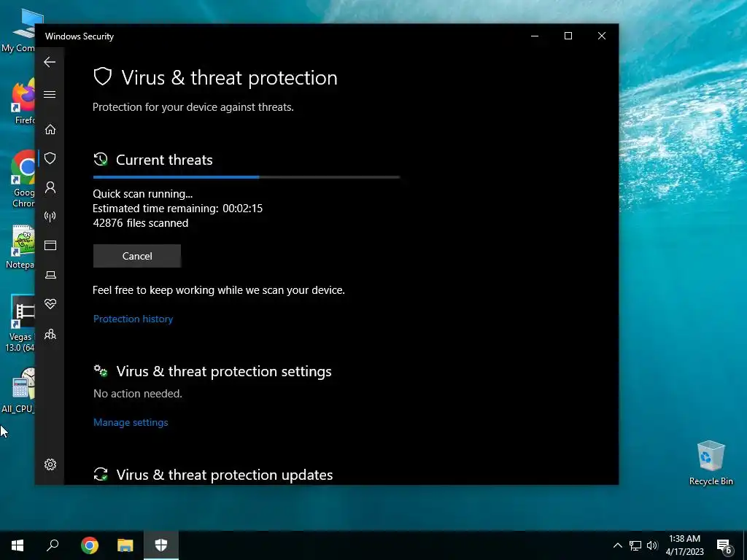Viewport: 747px width, 560px height.
Task: Open the Home icon in sidebar
Action: coord(50,130)
